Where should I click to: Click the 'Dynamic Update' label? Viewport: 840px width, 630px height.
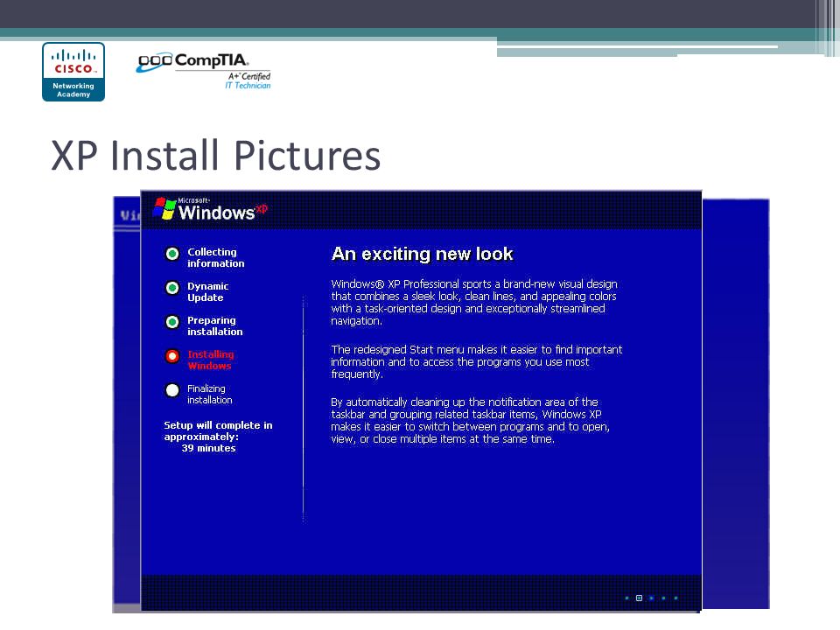pyautogui.click(x=208, y=292)
